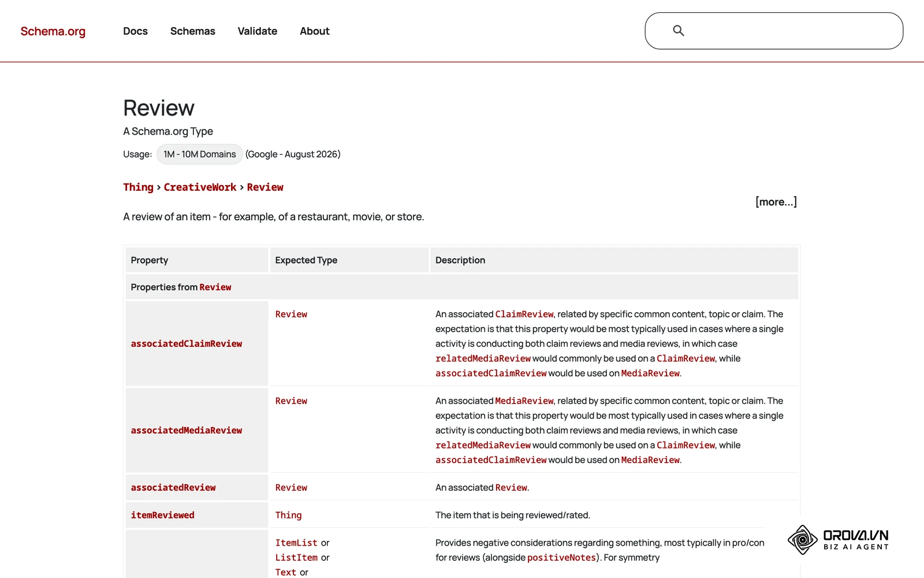
Task: Open the Schema.org home logo link
Action: (x=53, y=31)
